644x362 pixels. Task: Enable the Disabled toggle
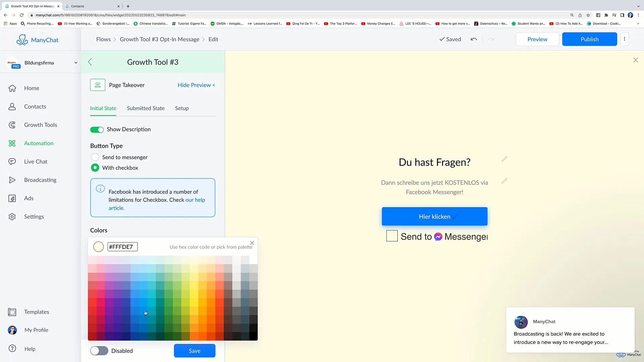point(99,351)
